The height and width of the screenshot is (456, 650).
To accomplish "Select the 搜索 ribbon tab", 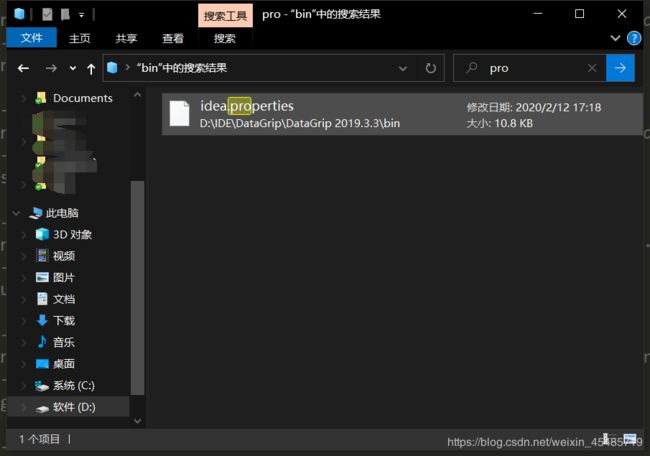I will pos(225,38).
